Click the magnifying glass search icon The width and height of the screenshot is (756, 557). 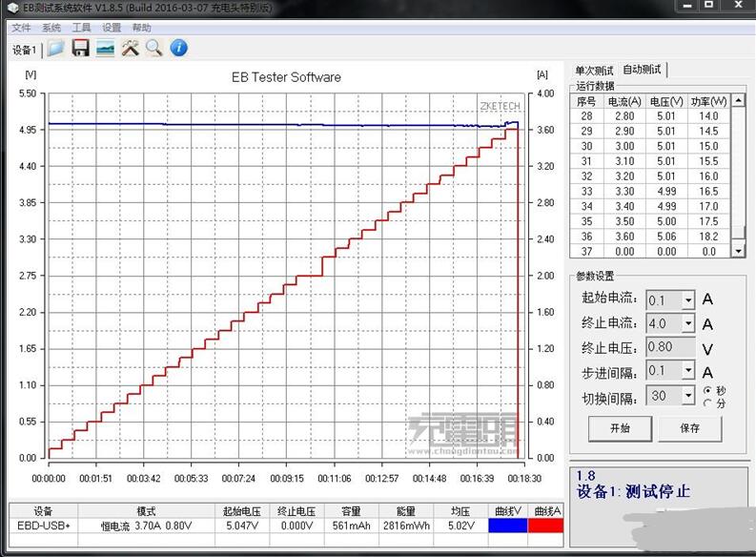[154, 48]
